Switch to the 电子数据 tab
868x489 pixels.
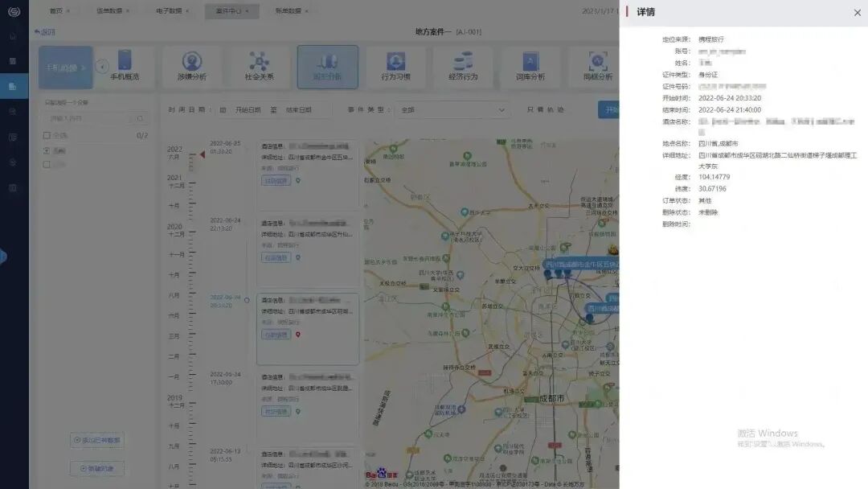174,11
